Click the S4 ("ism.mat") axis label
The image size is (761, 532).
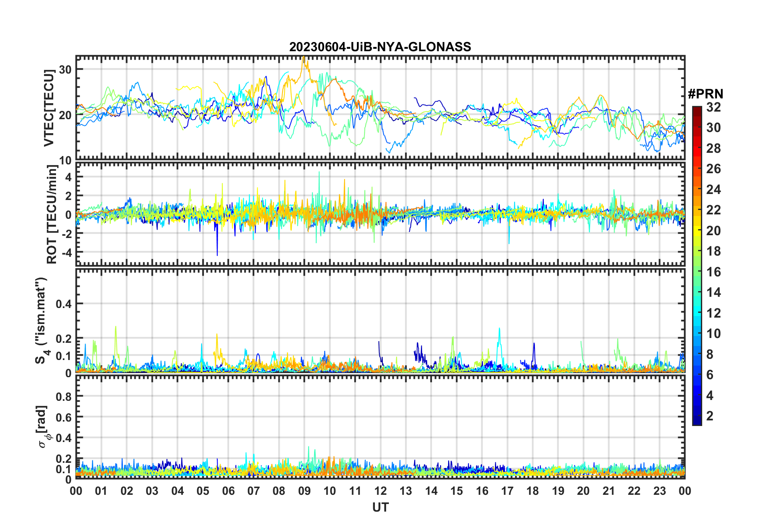(x=42, y=320)
